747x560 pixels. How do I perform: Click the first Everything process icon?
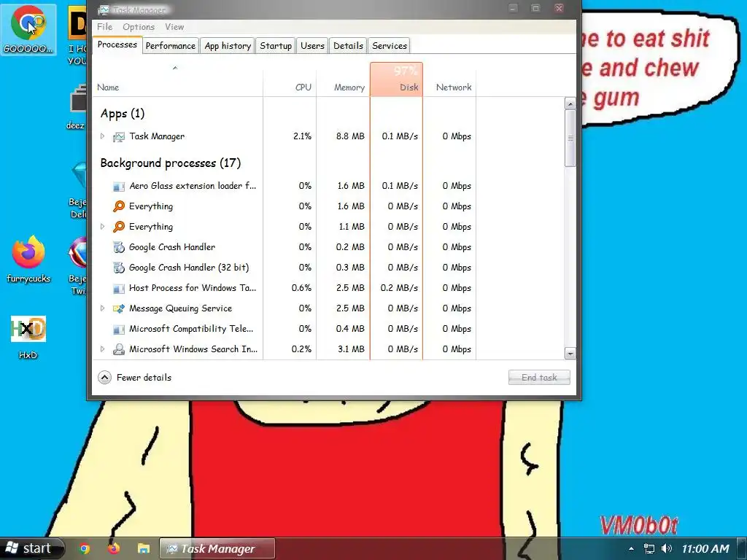[x=119, y=206]
